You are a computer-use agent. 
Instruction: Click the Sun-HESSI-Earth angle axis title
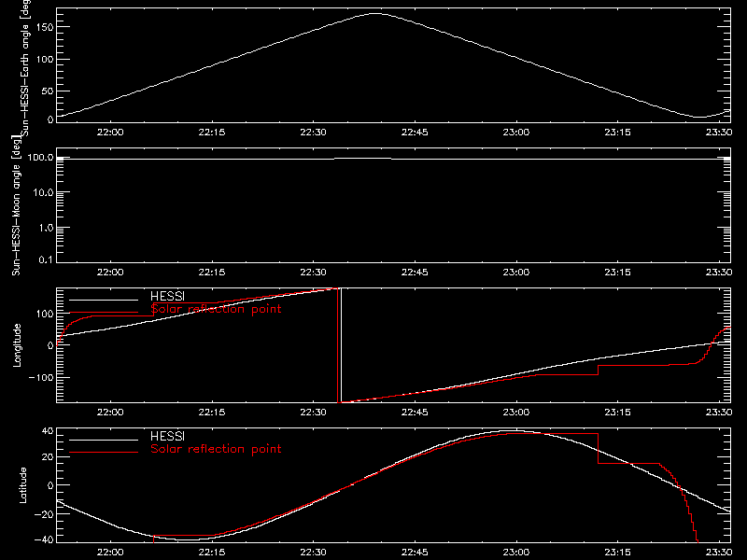click(x=25, y=67)
